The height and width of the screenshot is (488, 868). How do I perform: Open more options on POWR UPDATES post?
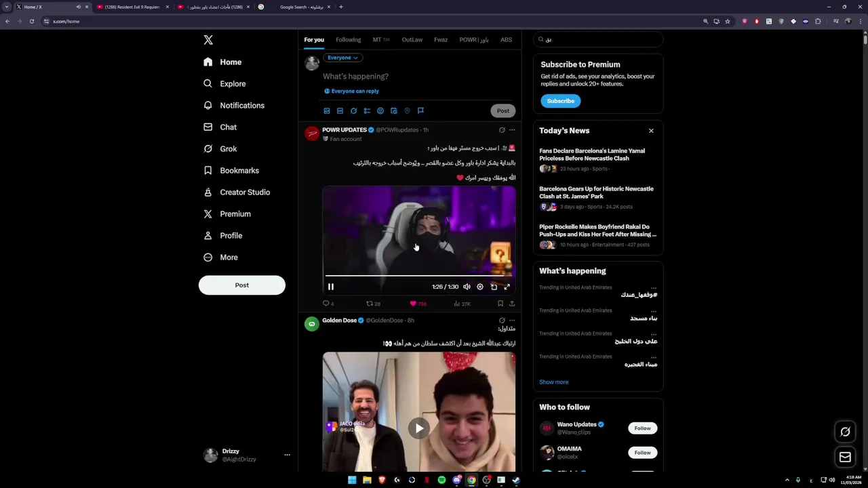tap(512, 129)
